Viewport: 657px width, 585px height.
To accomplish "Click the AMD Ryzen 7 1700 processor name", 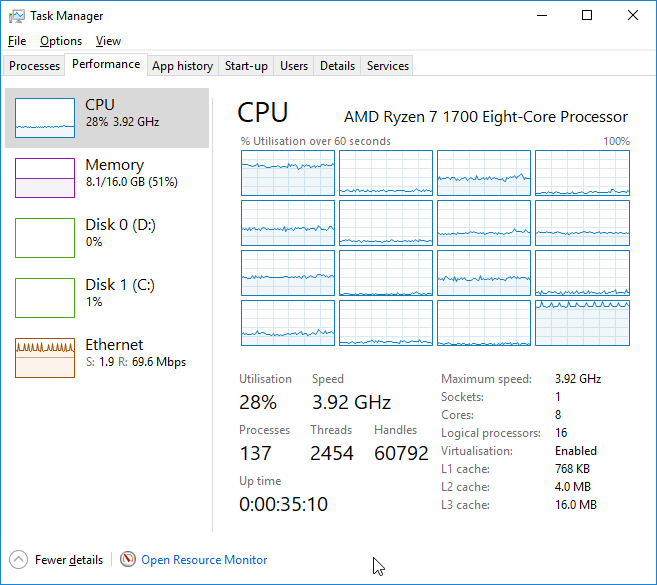I will tap(486, 117).
